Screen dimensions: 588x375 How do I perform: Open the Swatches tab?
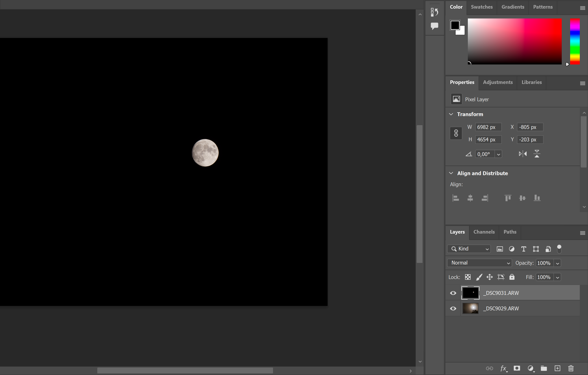pyautogui.click(x=481, y=7)
